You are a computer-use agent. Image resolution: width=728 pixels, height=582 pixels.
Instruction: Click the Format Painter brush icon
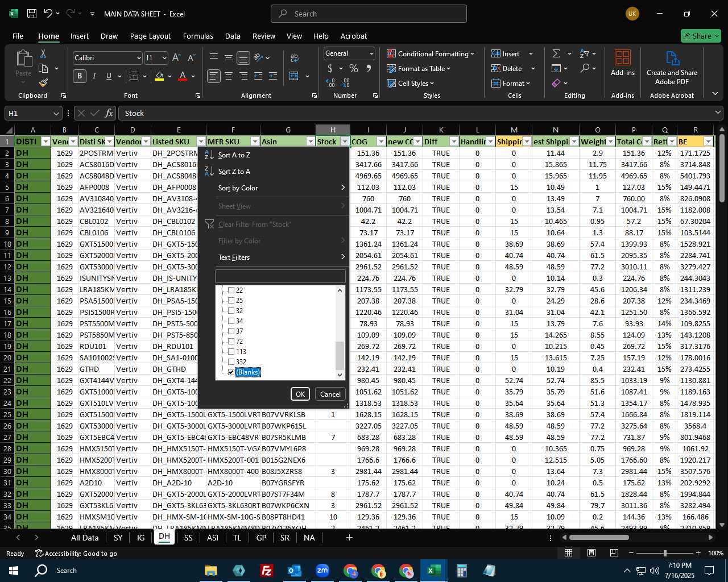pyautogui.click(x=43, y=82)
